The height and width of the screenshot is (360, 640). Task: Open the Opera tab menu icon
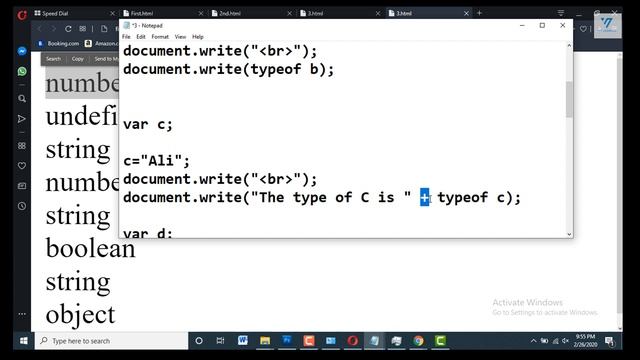(x=561, y=13)
